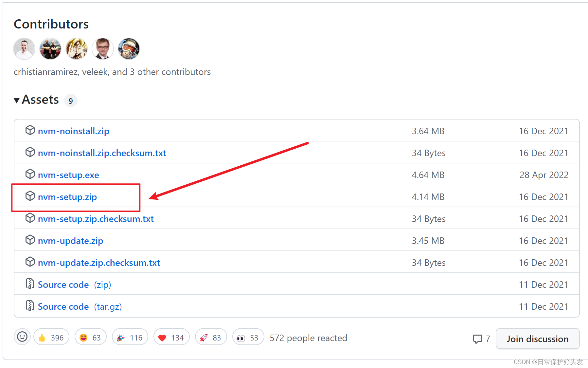Open first contributor avatar in white shirt
This screenshot has width=588, height=368.
click(x=24, y=49)
